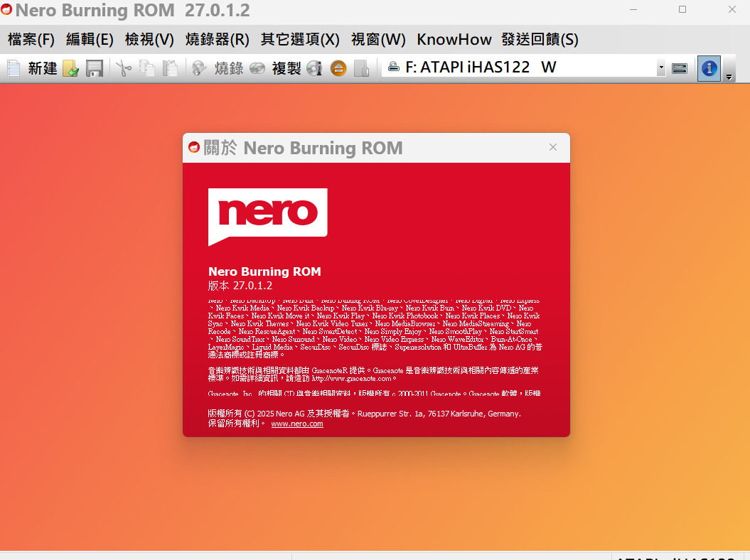The image size is (750, 560).
Task: Click the 版本 27.0.1.2 version text
Action: click(240, 286)
